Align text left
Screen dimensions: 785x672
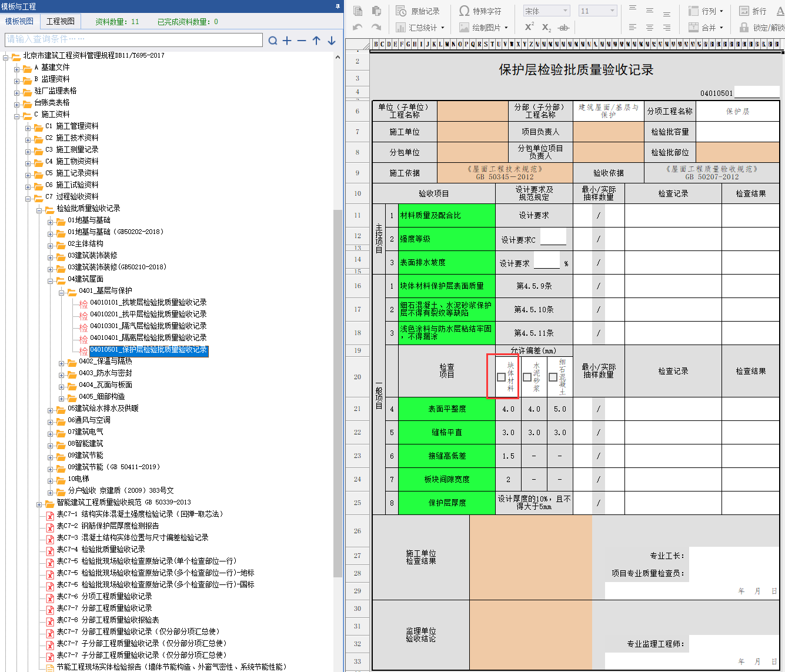coord(633,28)
